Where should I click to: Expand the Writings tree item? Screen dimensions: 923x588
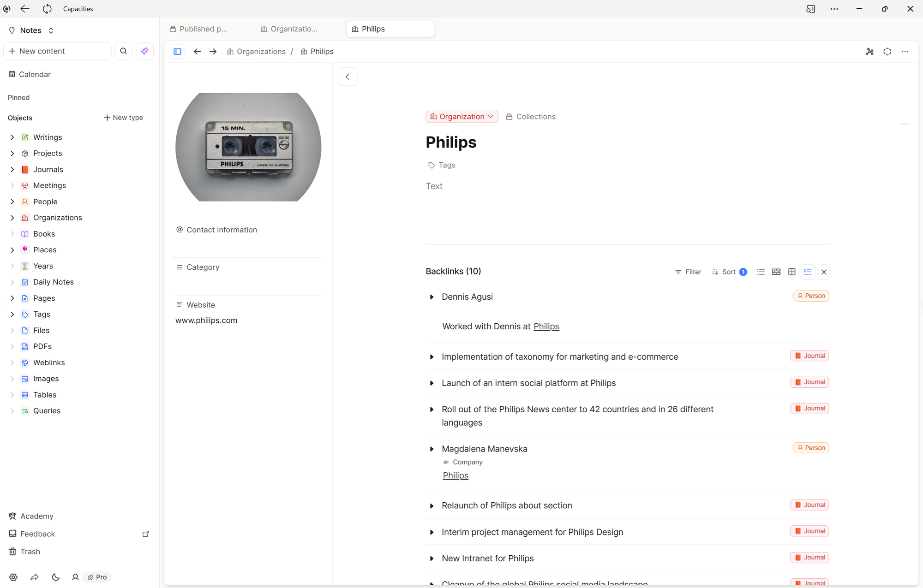(x=12, y=137)
